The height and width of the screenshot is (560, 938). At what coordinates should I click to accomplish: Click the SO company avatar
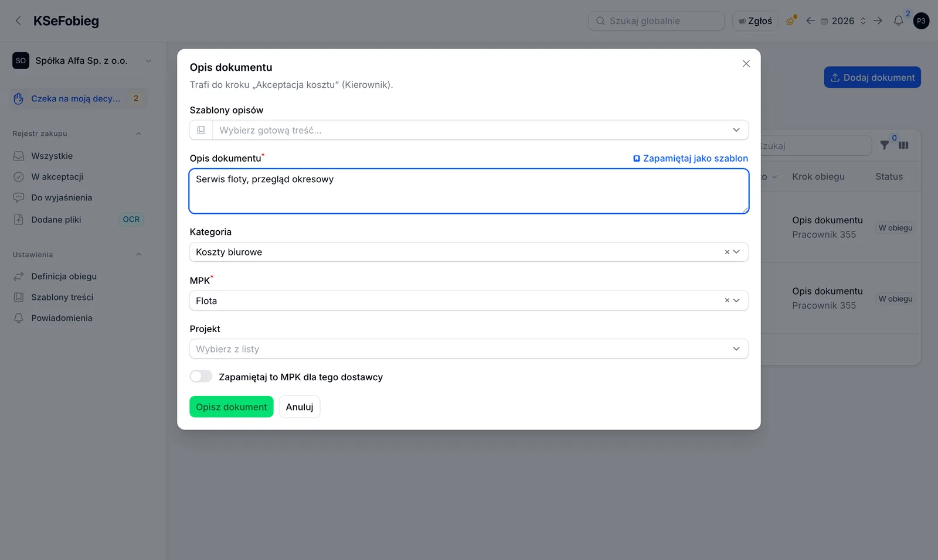[x=21, y=60]
